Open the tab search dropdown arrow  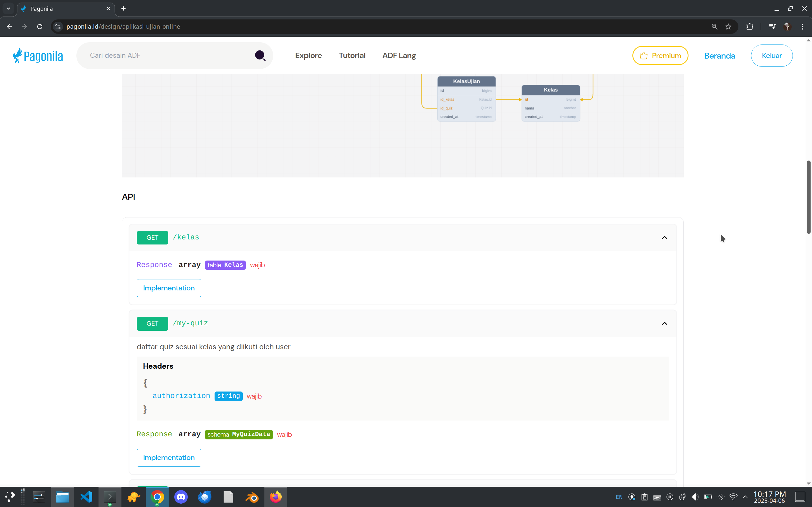8,8
